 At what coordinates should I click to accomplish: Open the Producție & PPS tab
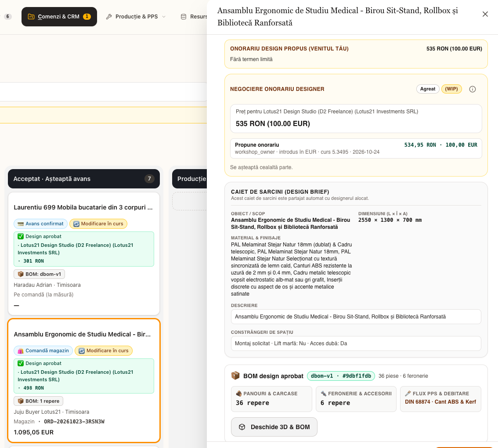click(x=136, y=17)
